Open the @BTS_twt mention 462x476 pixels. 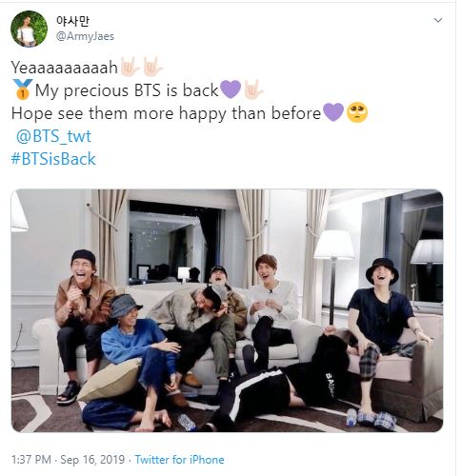pos(53,136)
